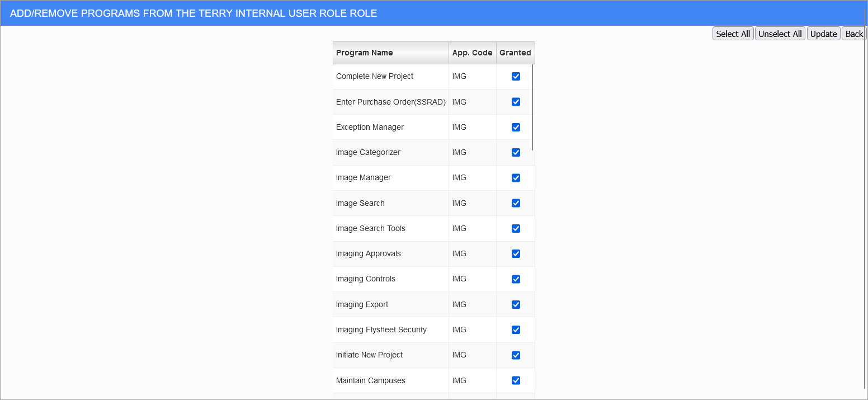Click the App. Code column header

pyautogui.click(x=472, y=53)
